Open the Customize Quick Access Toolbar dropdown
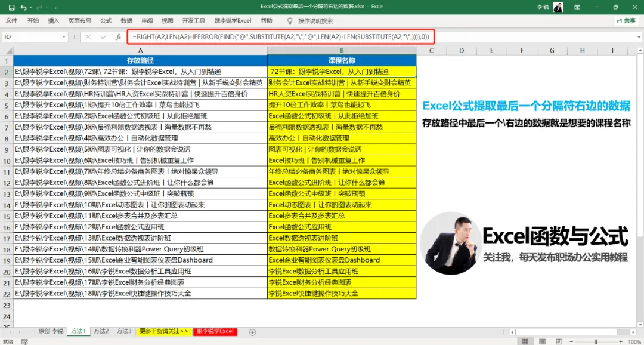The width and height of the screenshot is (644, 345). click(55, 7)
